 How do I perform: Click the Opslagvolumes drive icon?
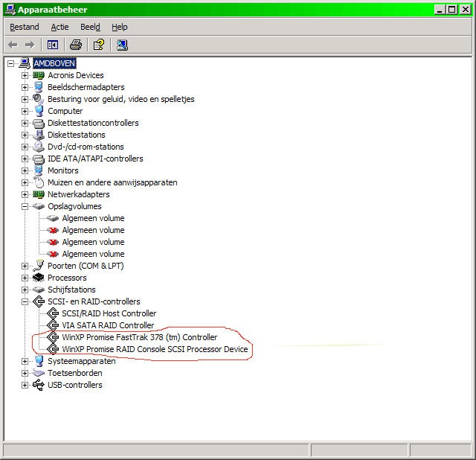point(39,206)
